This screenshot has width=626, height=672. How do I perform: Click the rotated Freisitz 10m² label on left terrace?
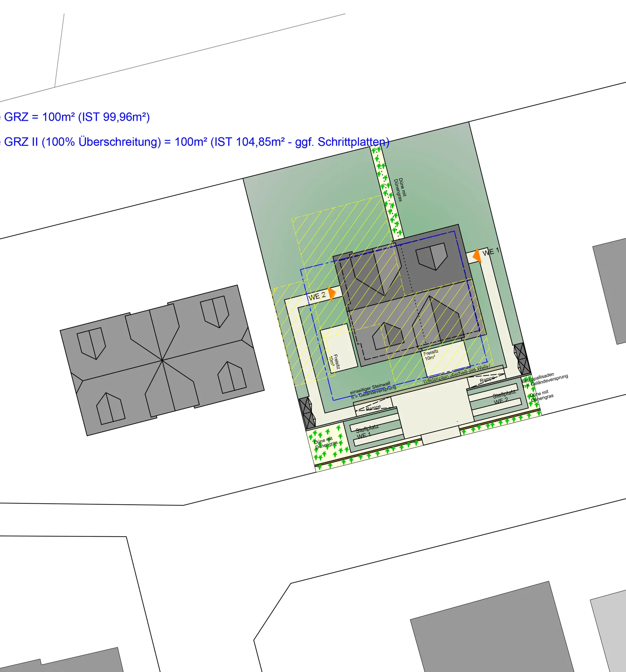(334, 361)
